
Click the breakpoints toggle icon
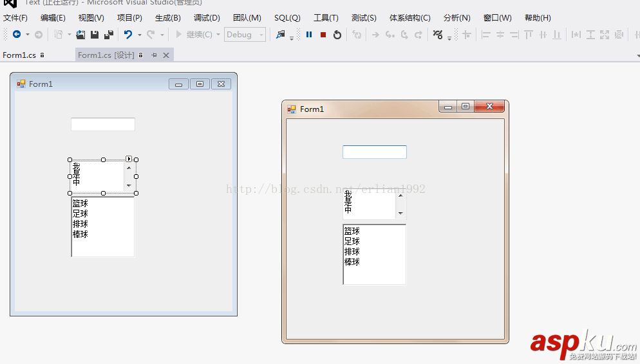click(x=438, y=35)
